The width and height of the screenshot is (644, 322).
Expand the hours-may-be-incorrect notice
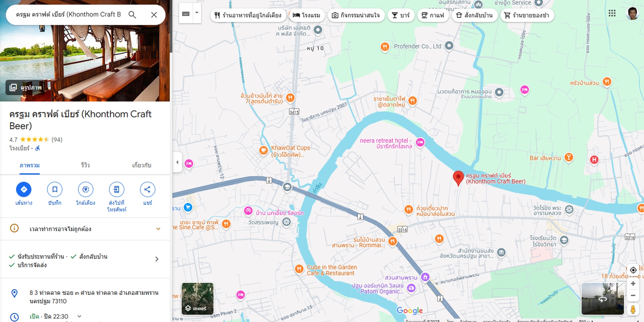[158, 229]
